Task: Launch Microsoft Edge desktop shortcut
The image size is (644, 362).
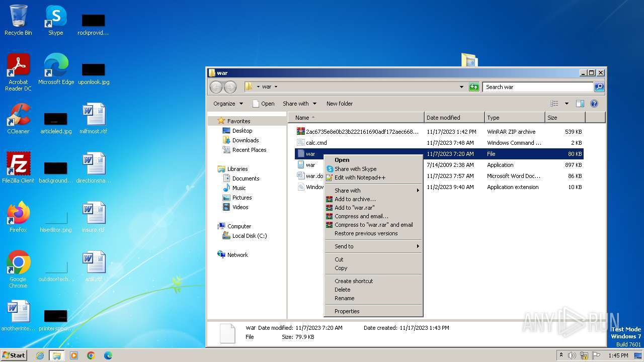Action: [56, 69]
